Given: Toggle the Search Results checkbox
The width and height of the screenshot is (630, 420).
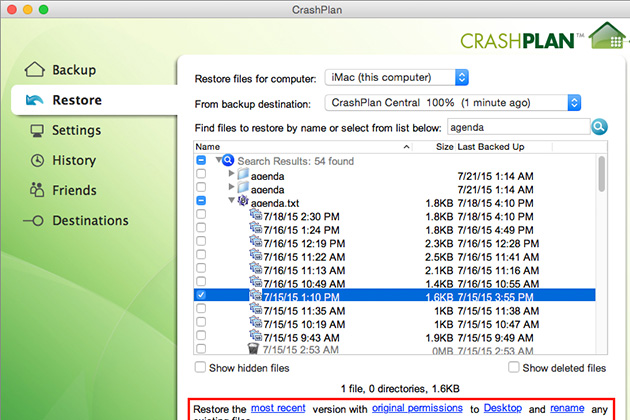Looking at the screenshot, I should 201,160.
